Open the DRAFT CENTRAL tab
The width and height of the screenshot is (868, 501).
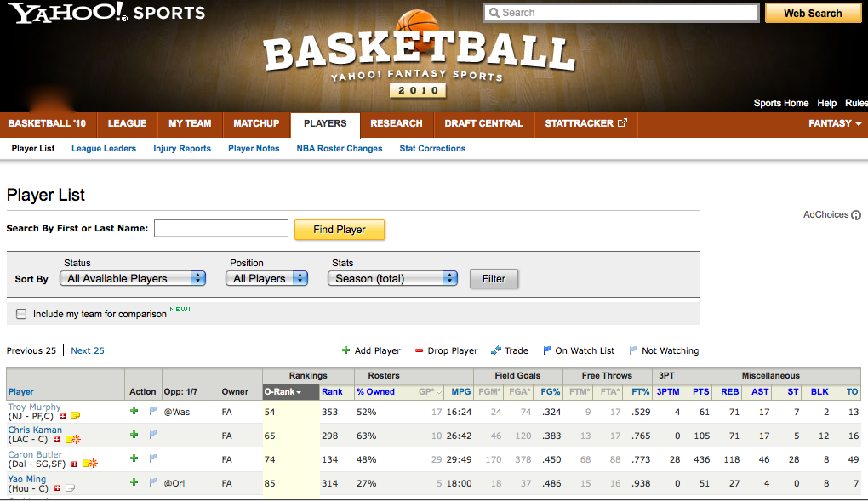tap(484, 123)
